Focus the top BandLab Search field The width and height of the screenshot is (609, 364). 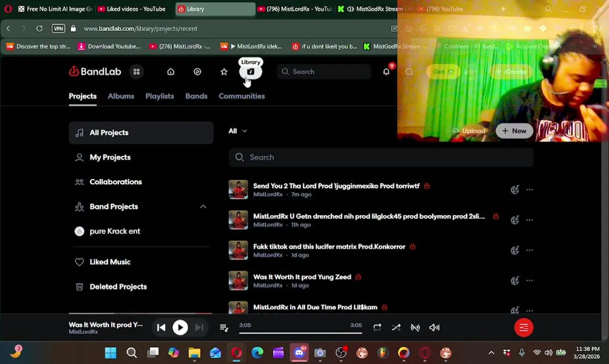(324, 72)
